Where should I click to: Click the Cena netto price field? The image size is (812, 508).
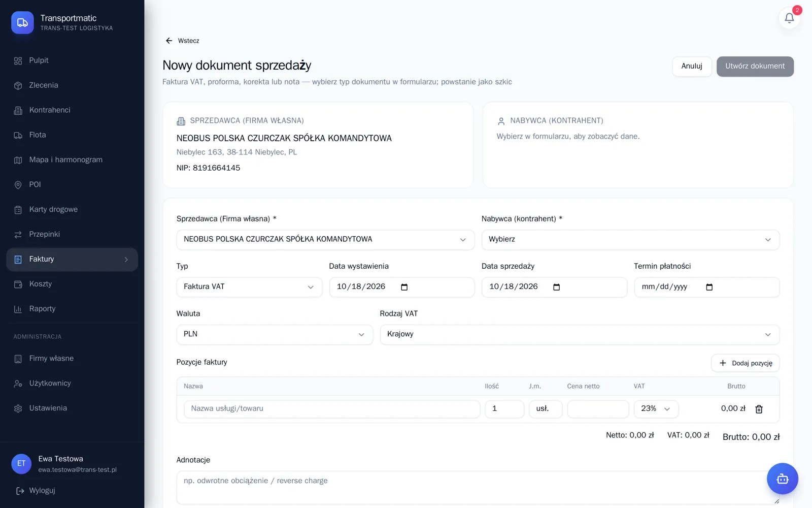coord(598,409)
